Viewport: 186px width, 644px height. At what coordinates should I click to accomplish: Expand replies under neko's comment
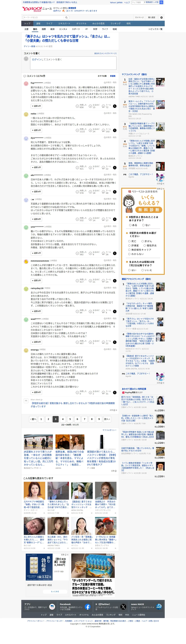pos(36,131)
